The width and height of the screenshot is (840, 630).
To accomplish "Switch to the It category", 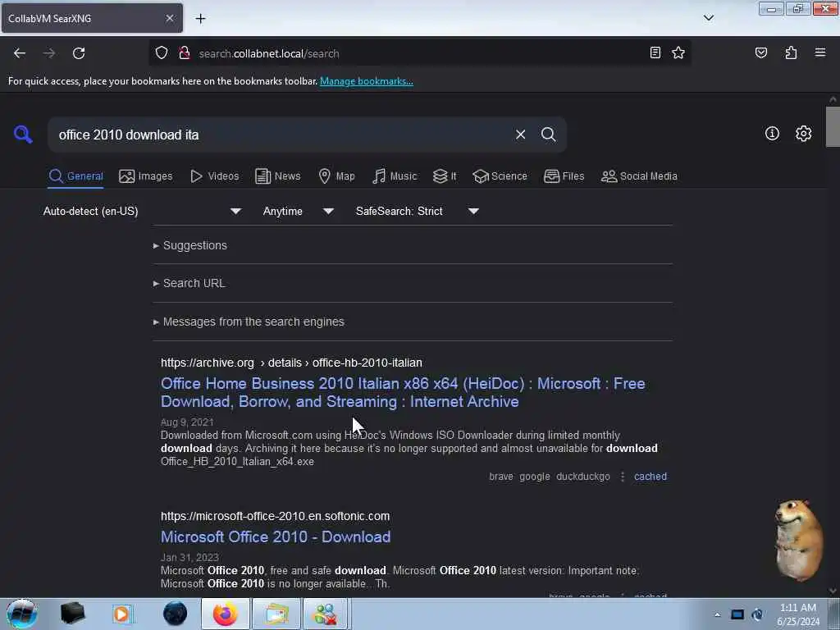I will click(x=445, y=176).
